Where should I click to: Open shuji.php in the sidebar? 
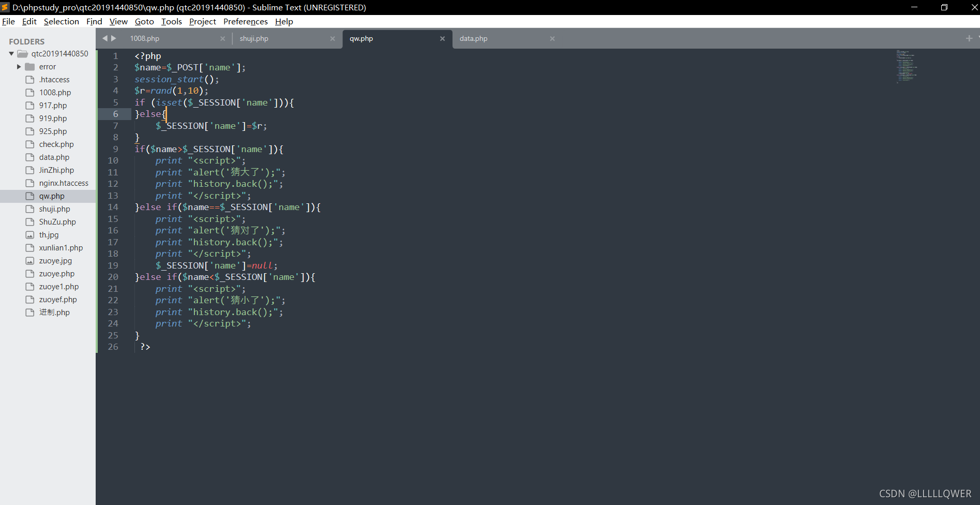click(55, 209)
